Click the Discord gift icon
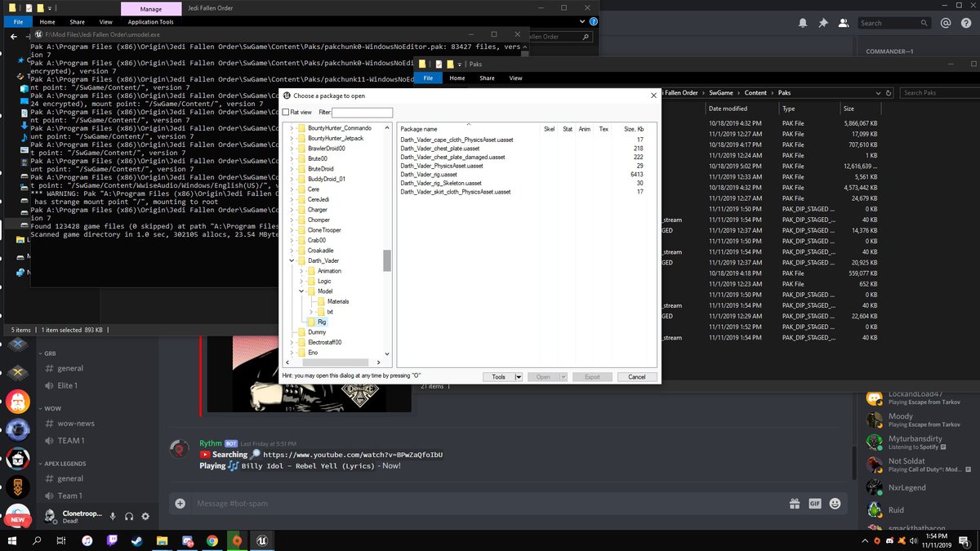 [793, 504]
